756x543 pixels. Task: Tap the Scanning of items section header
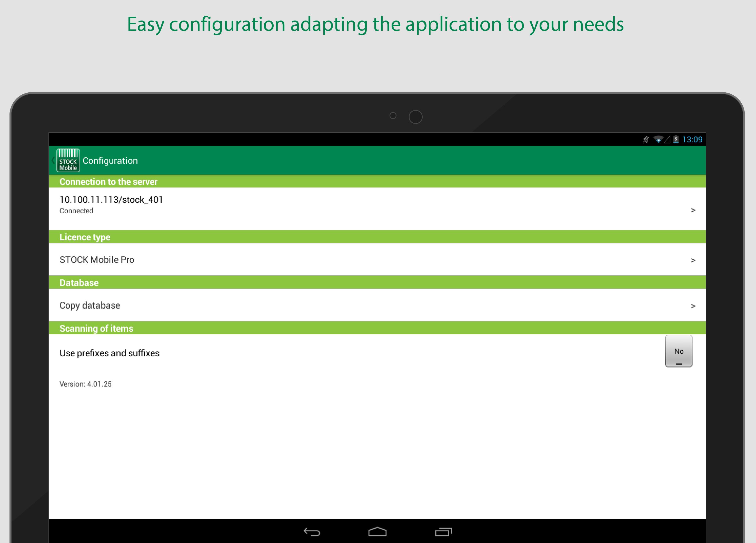point(377,328)
